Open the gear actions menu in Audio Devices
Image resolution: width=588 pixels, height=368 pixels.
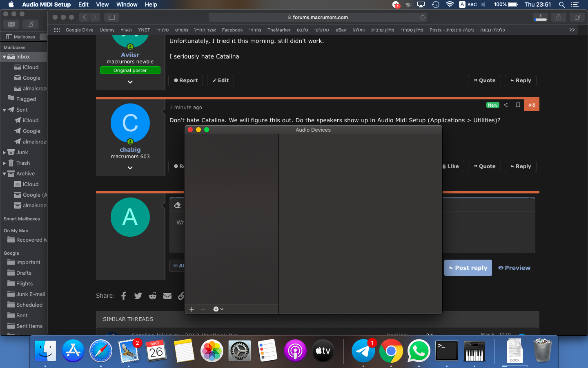218,309
